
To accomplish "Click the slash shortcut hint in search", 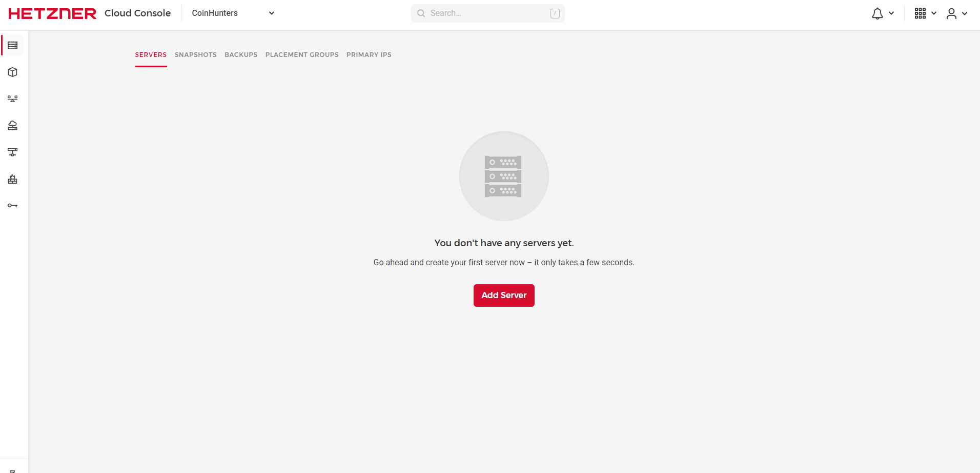I will click(x=555, y=13).
